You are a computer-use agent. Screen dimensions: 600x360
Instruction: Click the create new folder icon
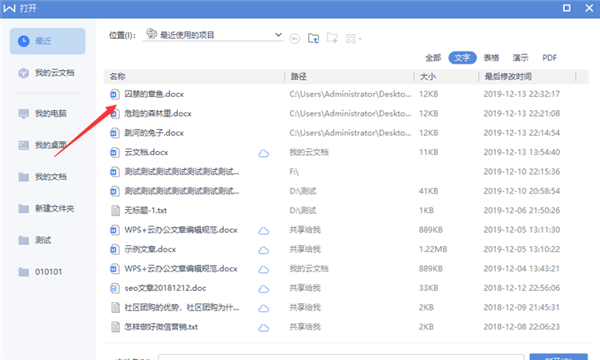pos(332,38)
